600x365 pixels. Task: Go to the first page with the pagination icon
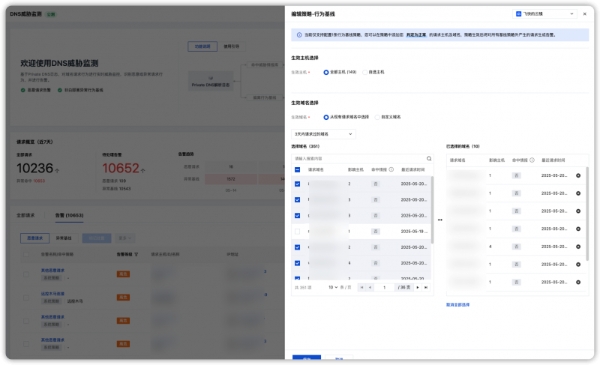[362, 287]
